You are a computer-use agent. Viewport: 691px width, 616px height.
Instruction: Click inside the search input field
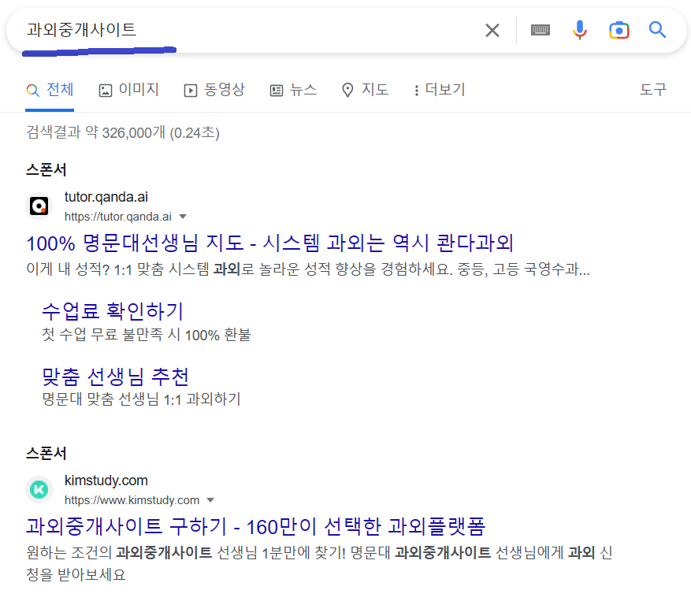coord(236,29)
